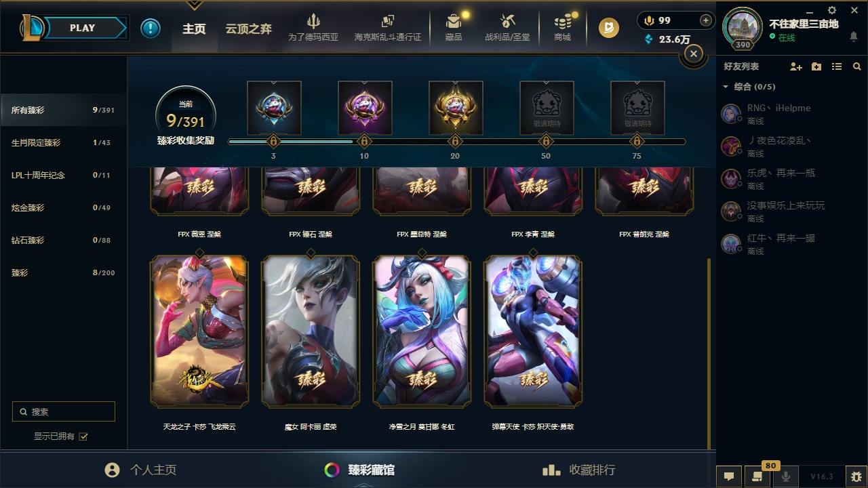The image size is (868, 488).
Task: Select the 收藏排行 bottom tab
Action: tap(579, 470)
